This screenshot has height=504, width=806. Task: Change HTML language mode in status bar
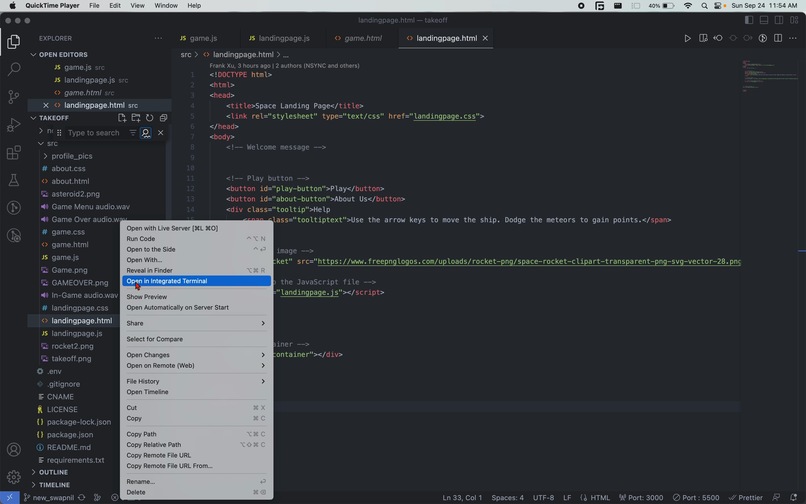pos(600,497)
